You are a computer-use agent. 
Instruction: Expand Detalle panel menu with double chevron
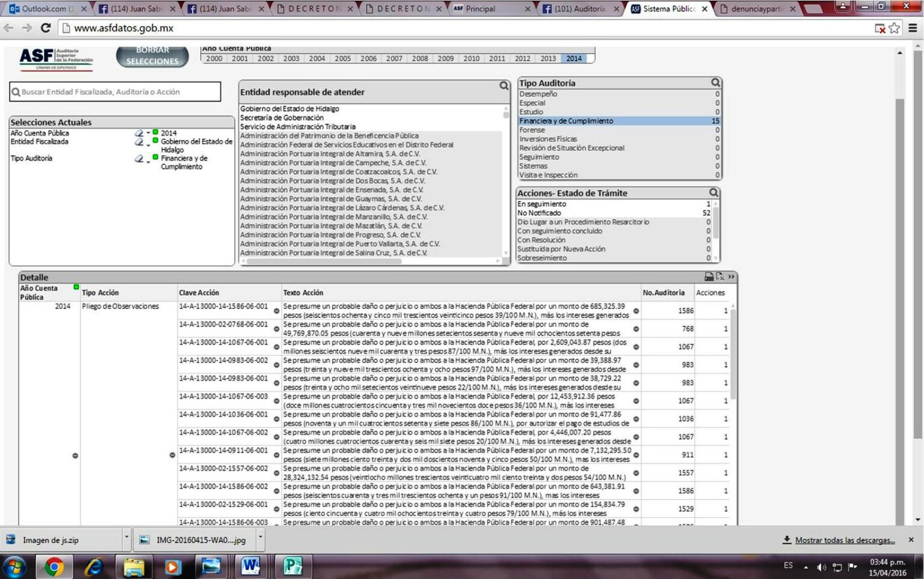click(731, 277)
